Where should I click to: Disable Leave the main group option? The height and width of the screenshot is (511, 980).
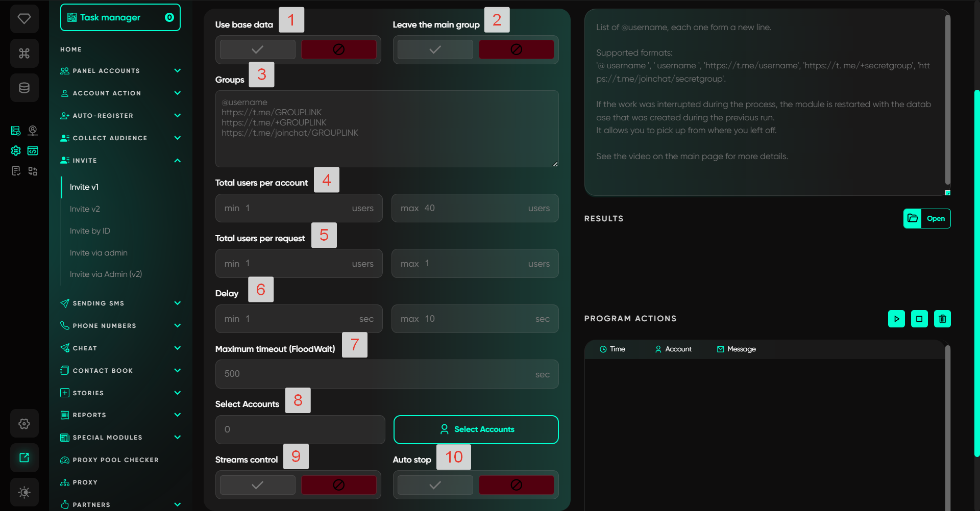click(x=516, y=49)
